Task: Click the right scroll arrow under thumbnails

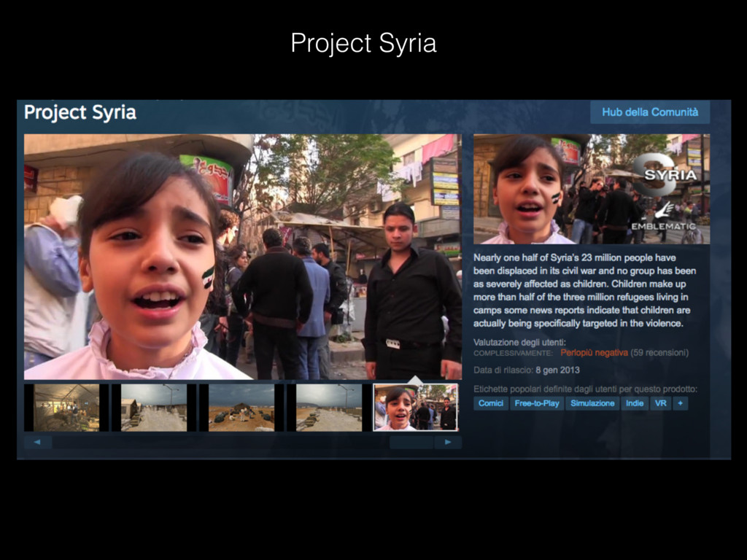Action: click(x=447, y=443)
